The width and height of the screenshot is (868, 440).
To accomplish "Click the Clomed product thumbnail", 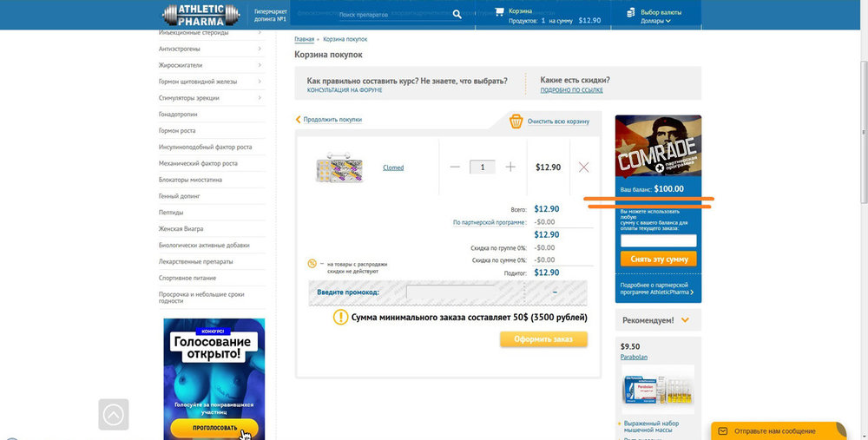I will coord(339,167).
